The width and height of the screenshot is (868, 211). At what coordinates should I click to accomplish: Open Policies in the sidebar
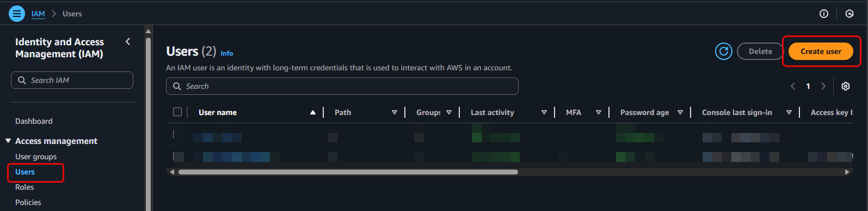(28, 202)
